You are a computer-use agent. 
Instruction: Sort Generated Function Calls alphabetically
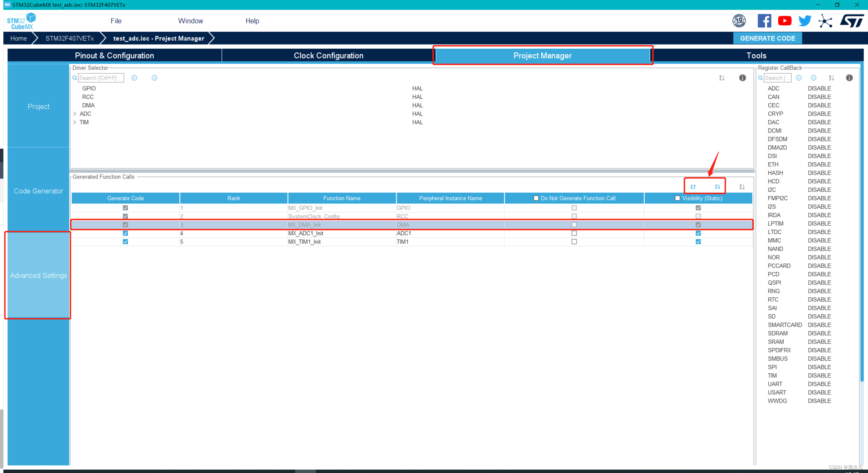[x=742, y=187]
